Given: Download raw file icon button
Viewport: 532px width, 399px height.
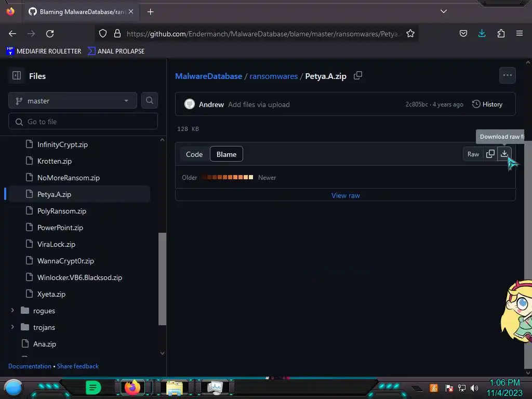Looking at the screenshot, I should tap(504, 154).
